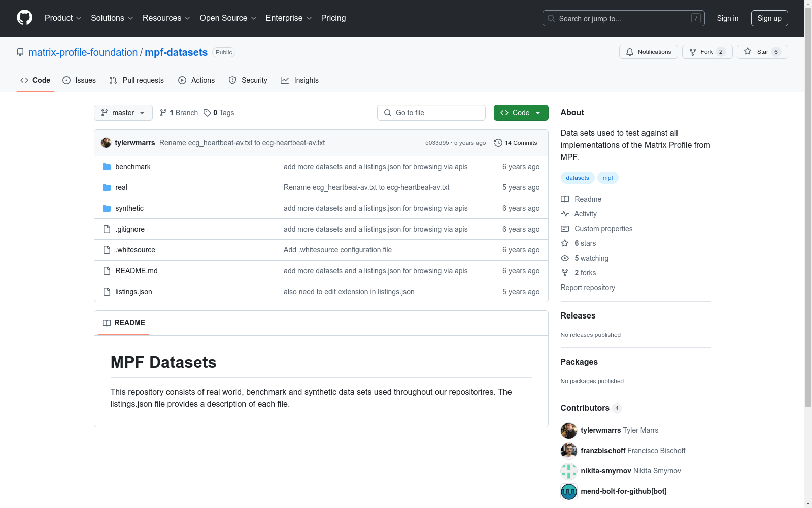Click the stars icon in About sidebar

565,243
